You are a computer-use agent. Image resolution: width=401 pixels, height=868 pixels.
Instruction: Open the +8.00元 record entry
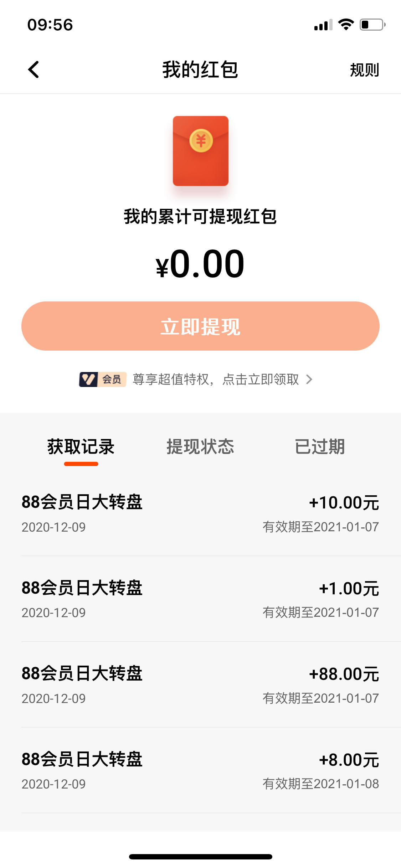pyautogui.click(x=200, y=770)
